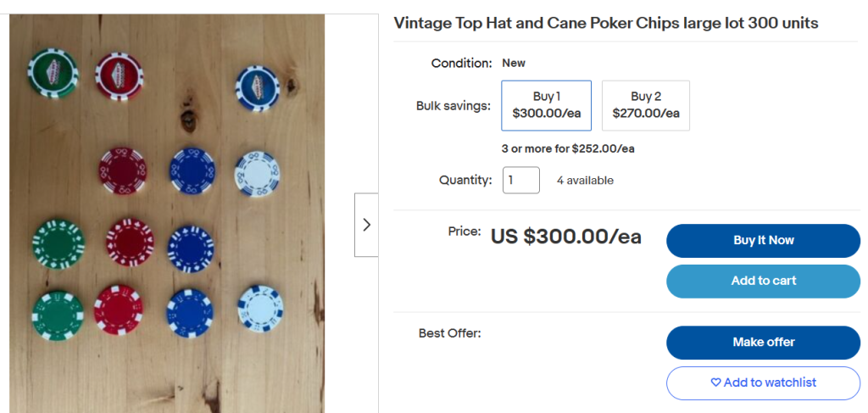Click the white chip in bottom row

(260, 309)
